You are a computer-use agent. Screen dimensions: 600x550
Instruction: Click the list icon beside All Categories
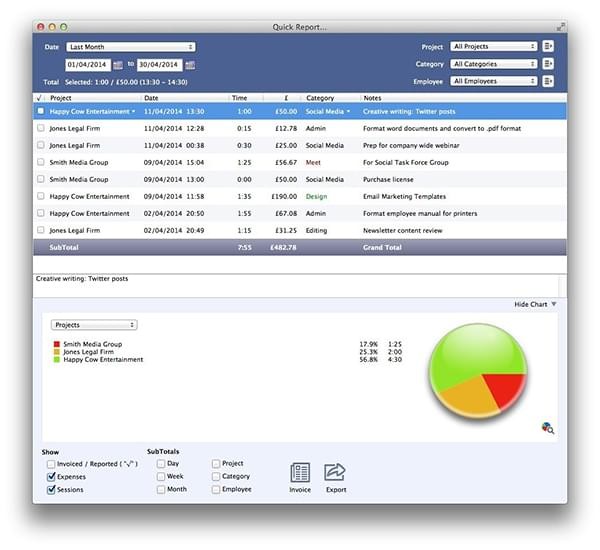pyautogui.click(x=548, y=64)
